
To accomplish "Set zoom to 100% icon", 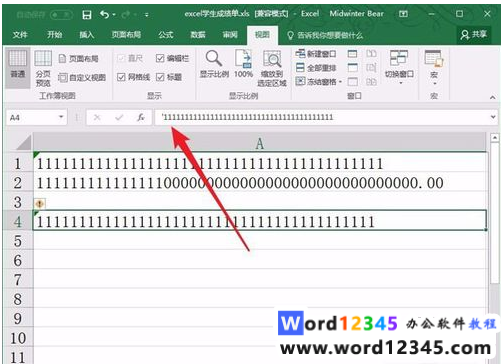I will click(243, 64).
